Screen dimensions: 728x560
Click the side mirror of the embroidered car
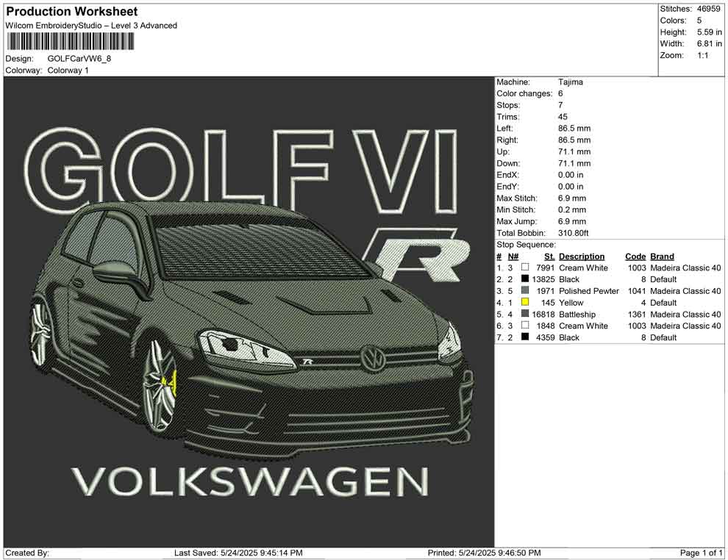(x=115, y=273)
